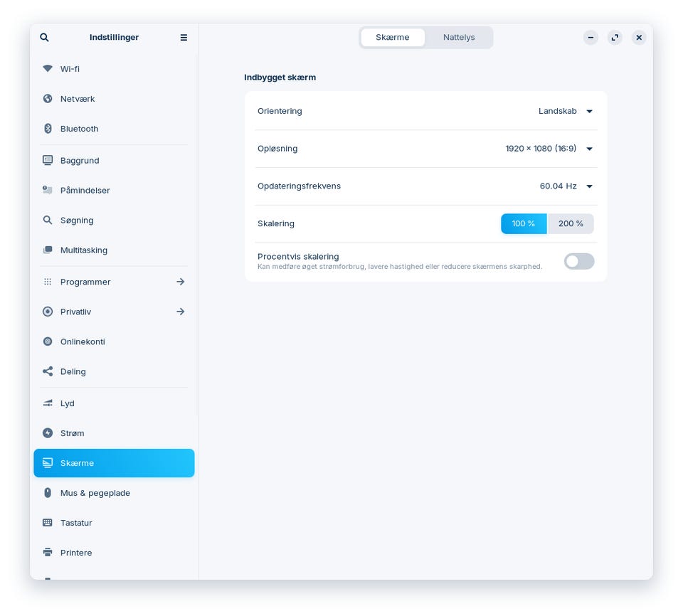
Task: Open the Opløsning 1920 × 1080 dropdown
Action: (549, 149)
